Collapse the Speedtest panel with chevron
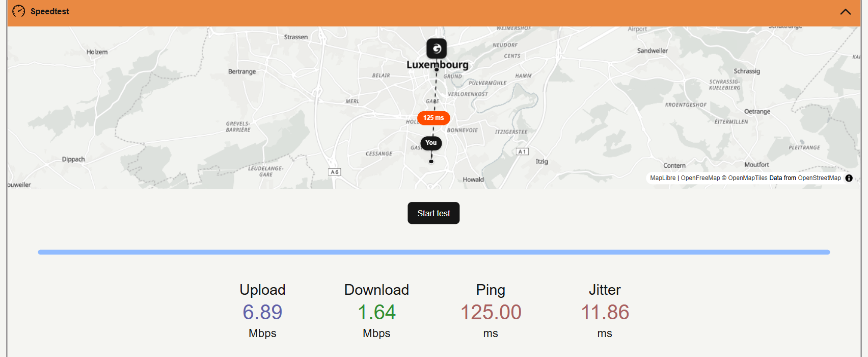Viewport: 868px width, 357px height. (845, 12)
